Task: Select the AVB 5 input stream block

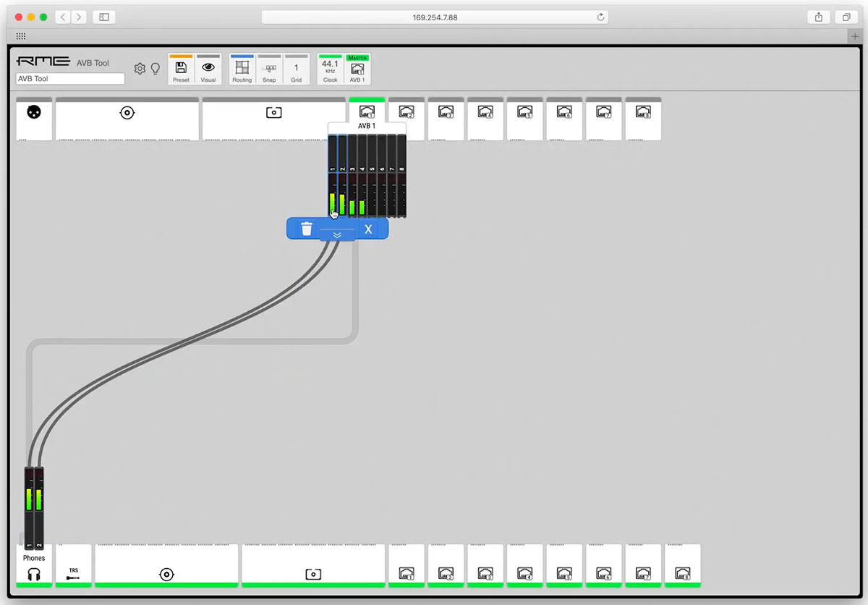Action: click(524, 119)
